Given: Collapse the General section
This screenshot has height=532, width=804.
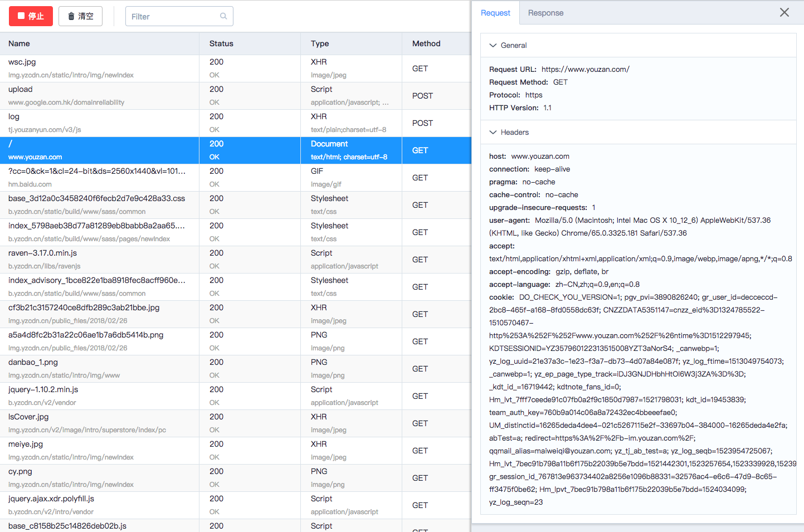Looking at the screenshot, I should [493, 45].
